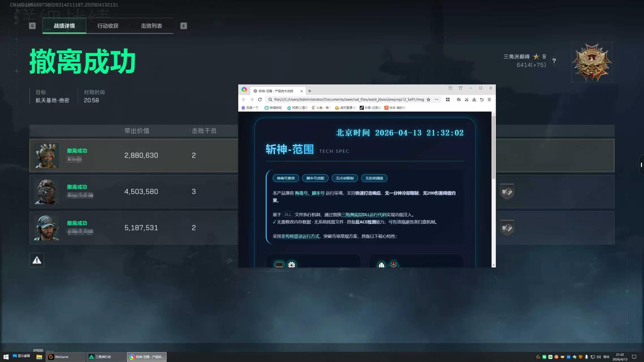Click the address bar URL field

(x=349, y=100)
